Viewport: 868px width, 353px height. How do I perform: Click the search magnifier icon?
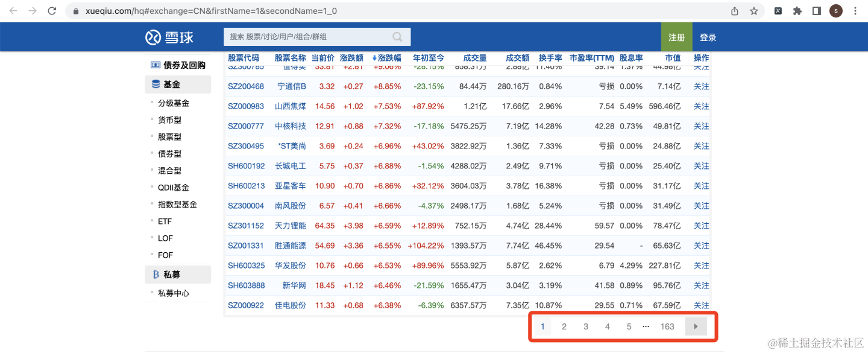tap(397, 37)
